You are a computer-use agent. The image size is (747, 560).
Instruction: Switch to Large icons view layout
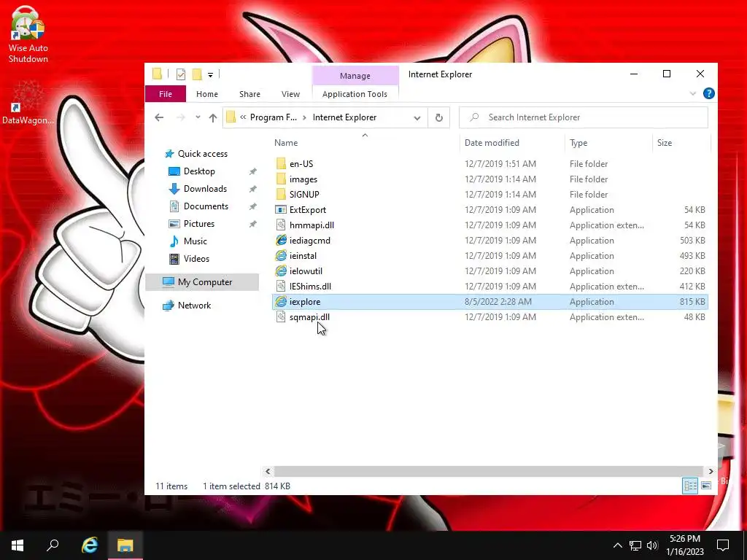click(706, 486)
